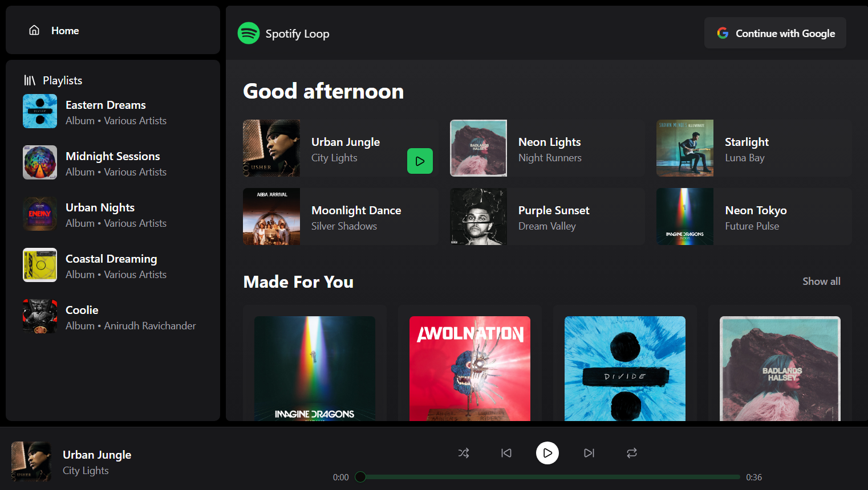Click the Playlists library icon
The height and width of the screenshot is (490, 868).
[30, 80]
